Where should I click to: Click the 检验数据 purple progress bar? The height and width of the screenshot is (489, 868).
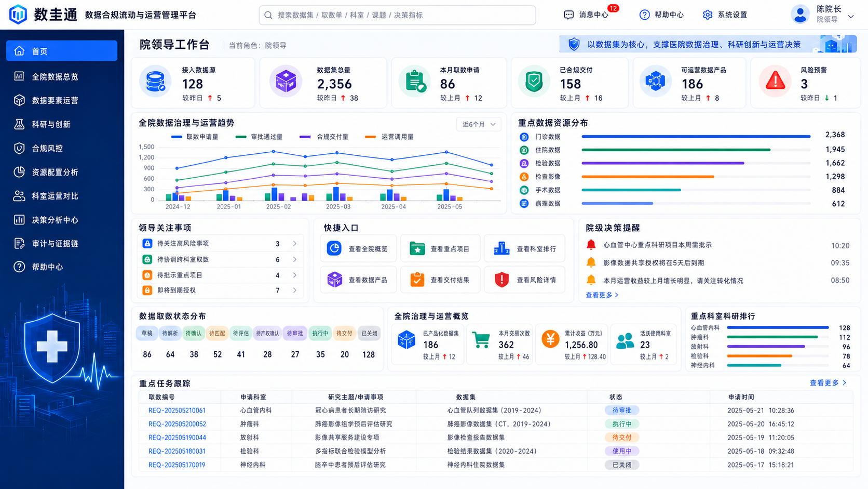pyautogui.click(x=663, y=163)
